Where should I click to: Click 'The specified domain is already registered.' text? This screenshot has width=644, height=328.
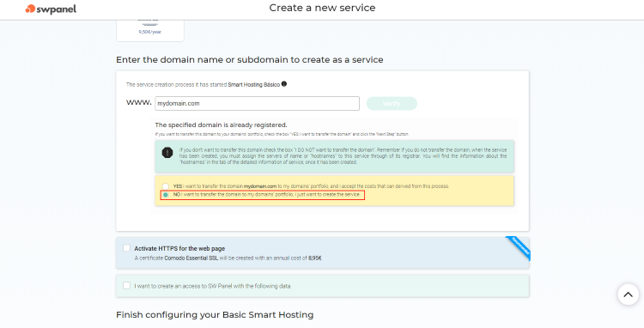click(x=221, y=125)
